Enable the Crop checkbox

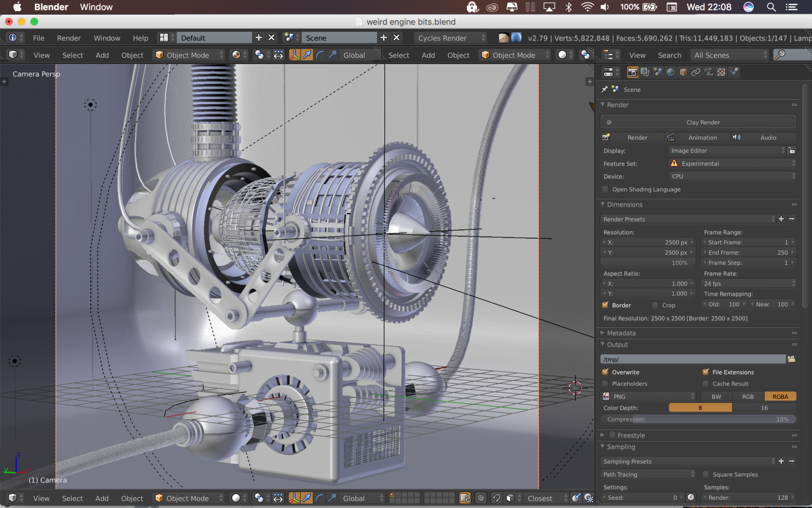pos(655,305)
